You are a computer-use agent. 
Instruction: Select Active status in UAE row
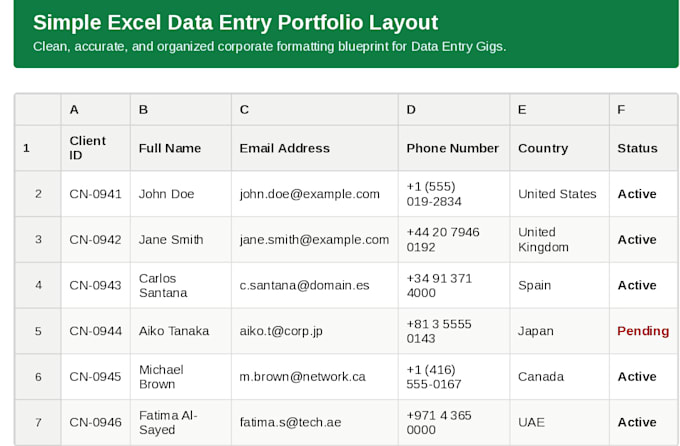click(644, 422)
